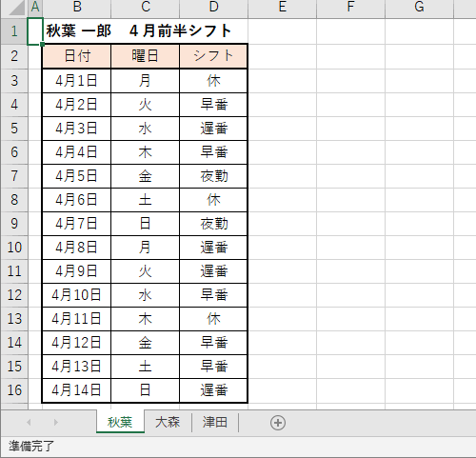Click weekday 土 in the 4月6日 row

pyautogui.click(x=146, y=200)
